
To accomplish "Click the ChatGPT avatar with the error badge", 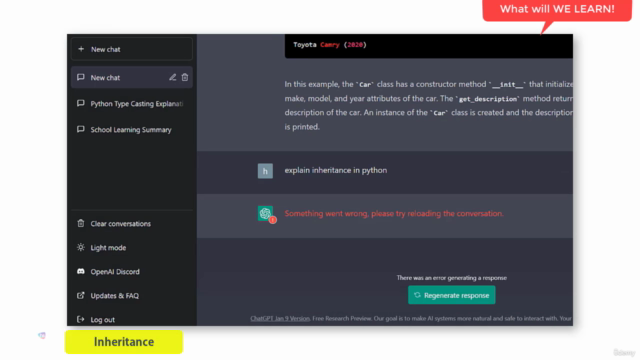I will 266,213.
